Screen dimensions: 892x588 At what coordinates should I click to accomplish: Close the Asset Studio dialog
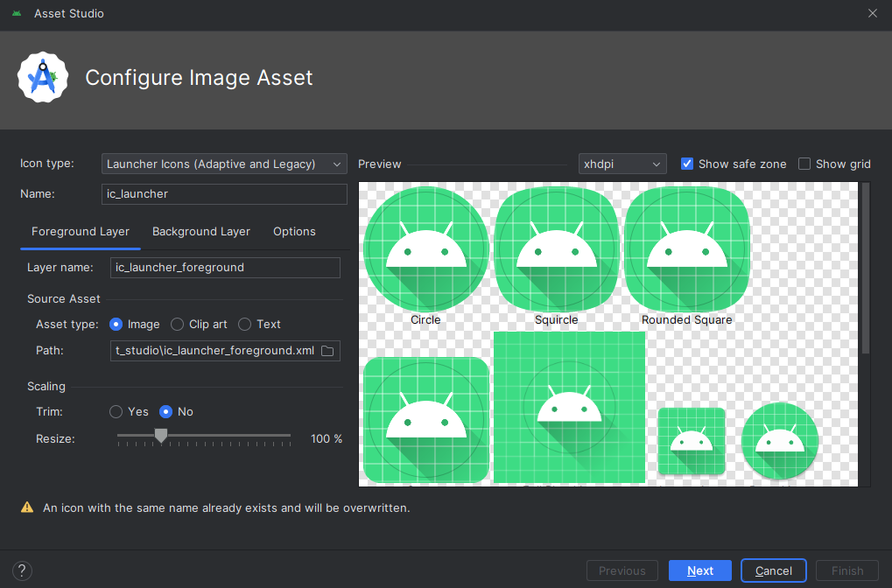coord(873,13)
